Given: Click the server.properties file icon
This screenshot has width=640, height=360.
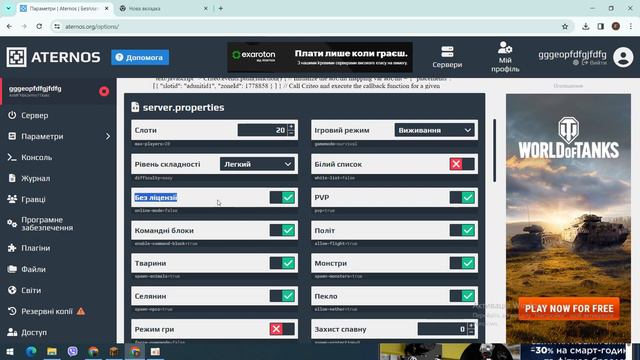Looking at the screenshot, I should [135, 107].
